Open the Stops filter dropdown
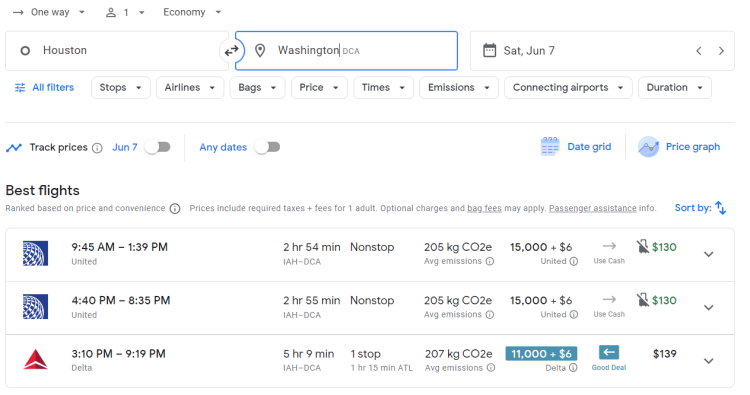750x395 pixels. pos(121,88)
